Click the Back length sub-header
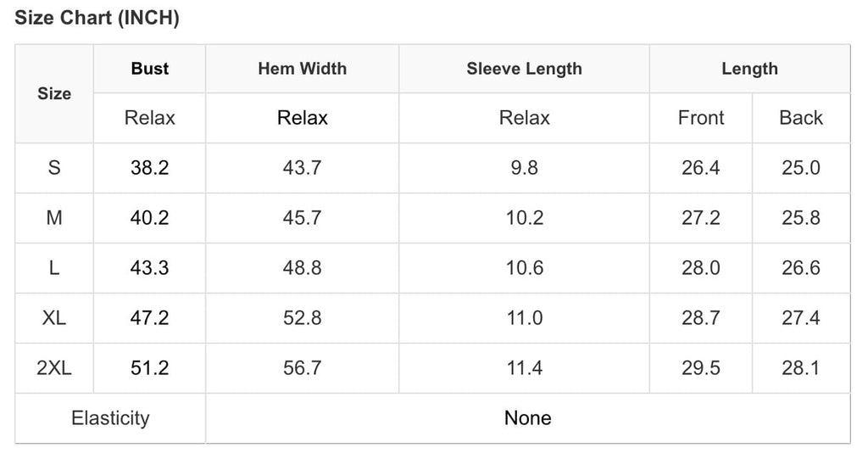The image size is (868, 459). (x=801, y=118)
